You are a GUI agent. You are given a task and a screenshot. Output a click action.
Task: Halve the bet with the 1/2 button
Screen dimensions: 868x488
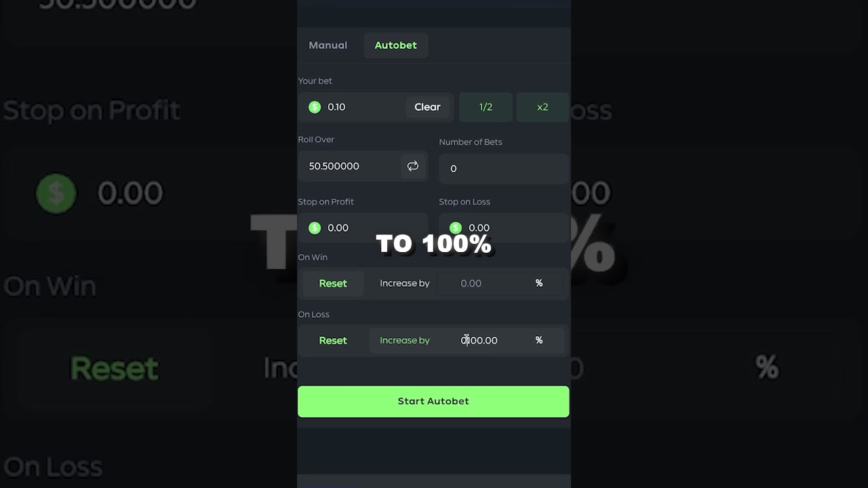[x=486, y=107]
